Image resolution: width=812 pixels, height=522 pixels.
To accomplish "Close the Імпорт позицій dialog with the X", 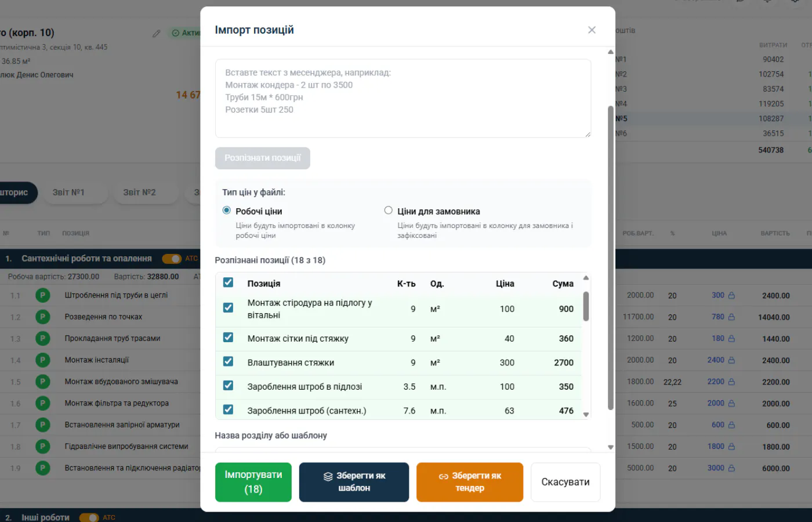I will [x=592, y=30].
